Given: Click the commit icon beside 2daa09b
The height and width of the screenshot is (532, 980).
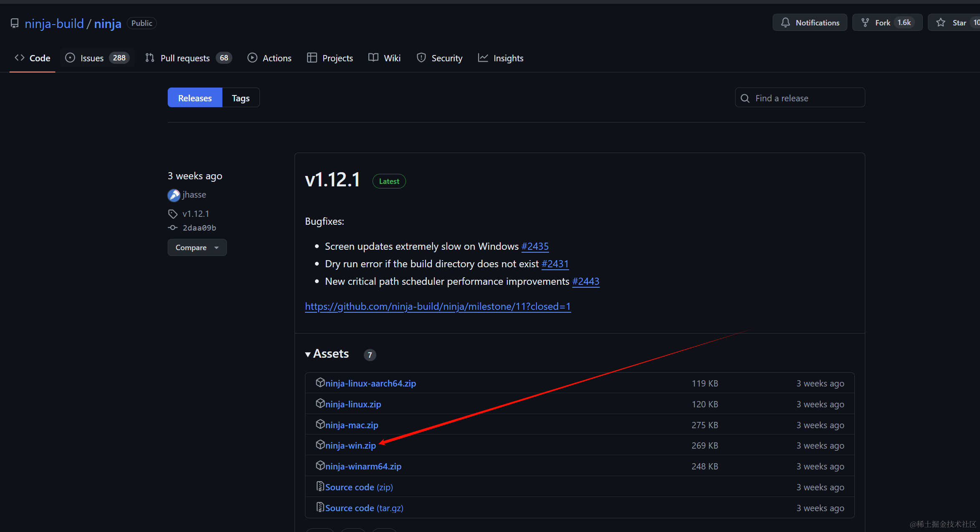Looking at the screenshot, I should 173,228.
